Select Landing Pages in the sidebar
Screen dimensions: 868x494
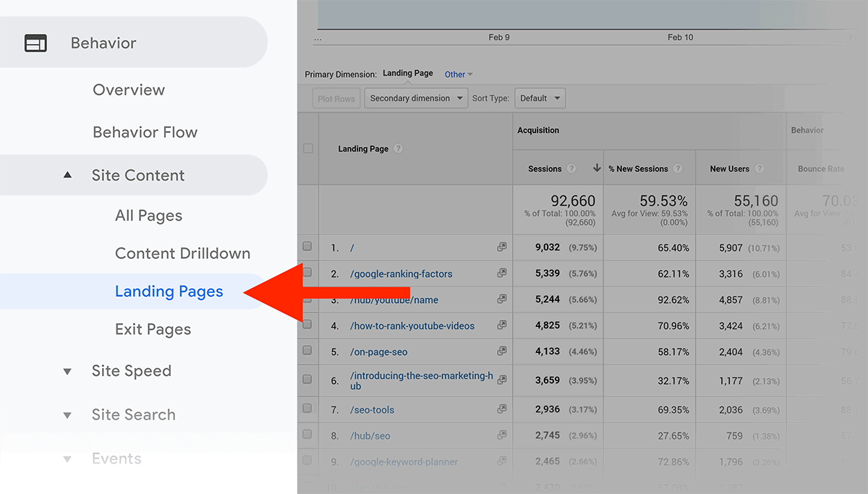click(169, 291)
